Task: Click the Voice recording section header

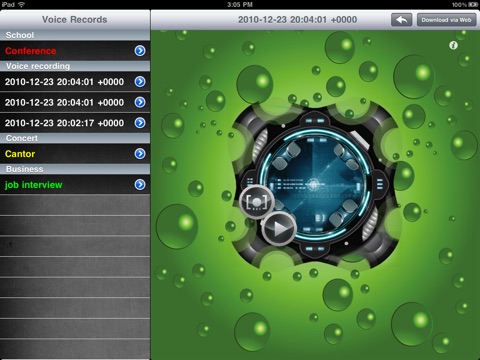Action: click(x=75, y=66)
